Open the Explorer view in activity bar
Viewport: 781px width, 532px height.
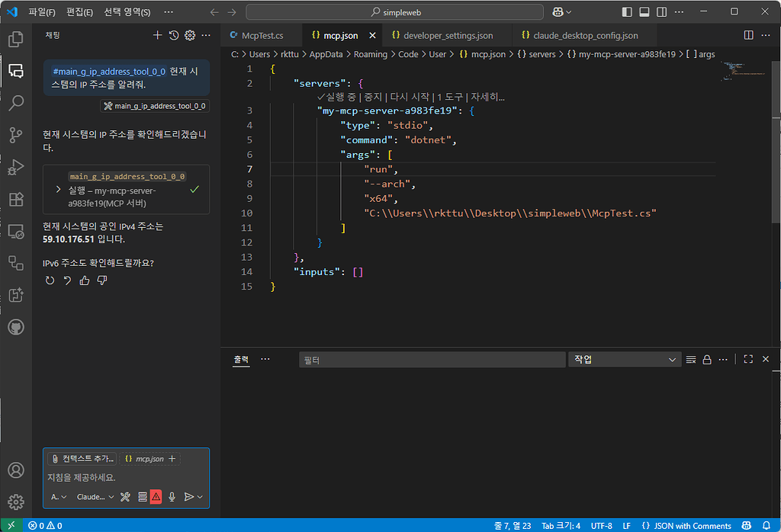(16, 40)
